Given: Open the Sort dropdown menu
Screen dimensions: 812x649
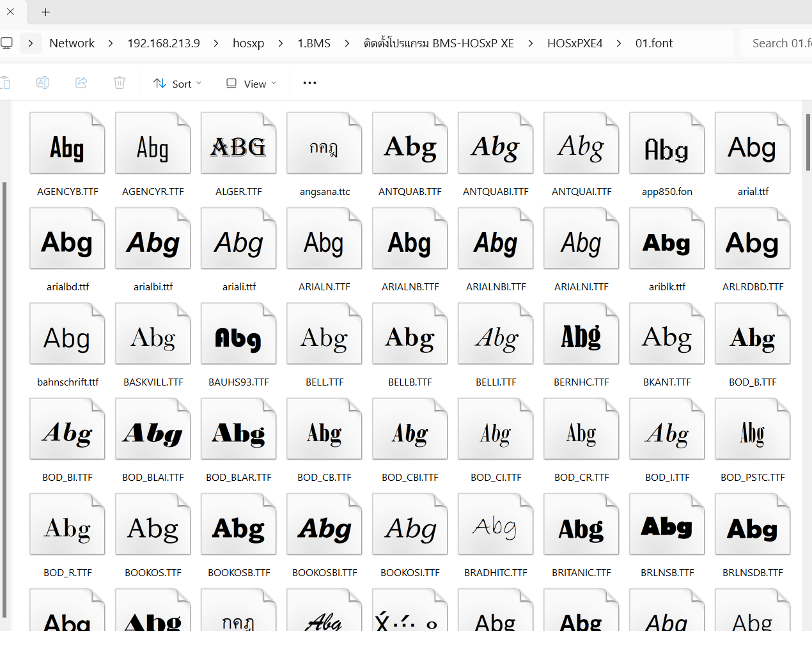Looking at the screenshot, I should [x=178, y=83].
